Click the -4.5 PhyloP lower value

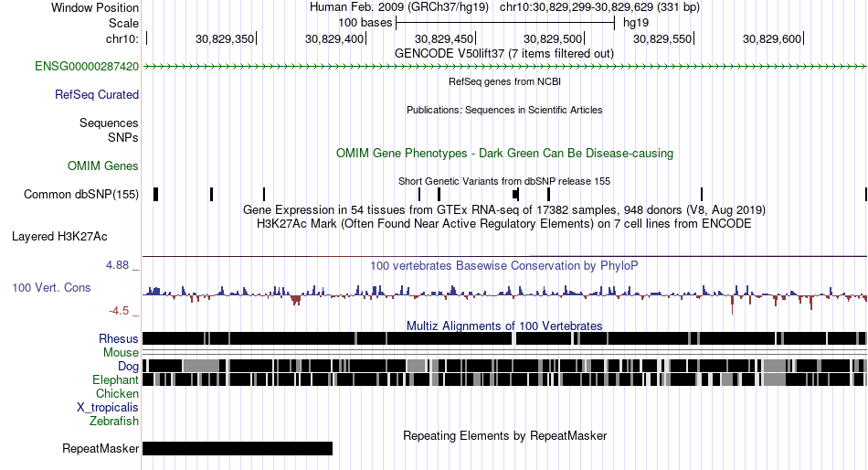coord(119,311)
